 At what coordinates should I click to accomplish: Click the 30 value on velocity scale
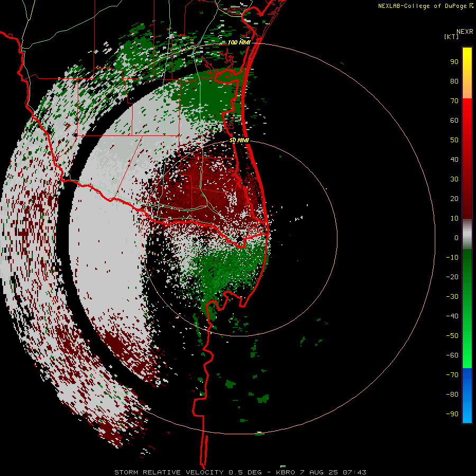click(454, 179)
